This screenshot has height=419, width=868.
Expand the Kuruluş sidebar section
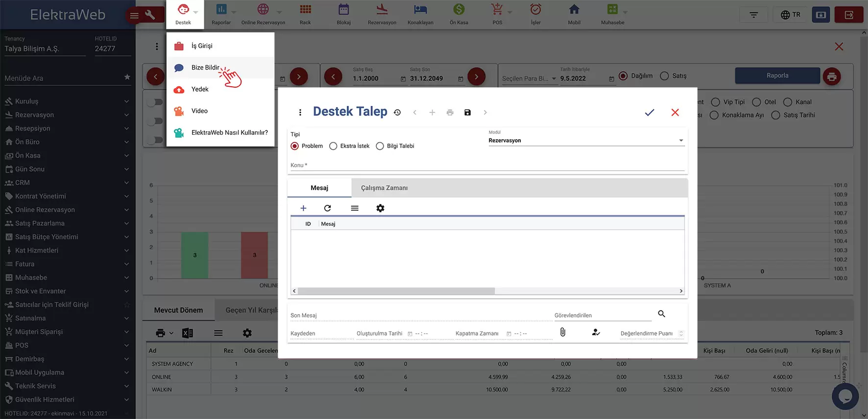68,101
